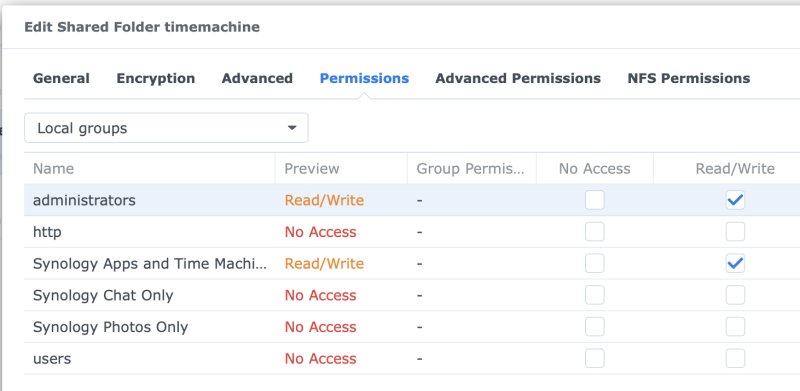Check No Access for administrators
This screenshot has height=391, width=800.
click(594, 200)
